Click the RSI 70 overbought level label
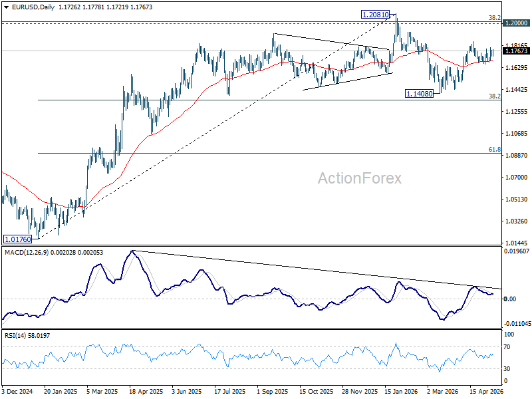Image resolution: width=532 pixels, height=399 pixels. click(x=507, y=347)
